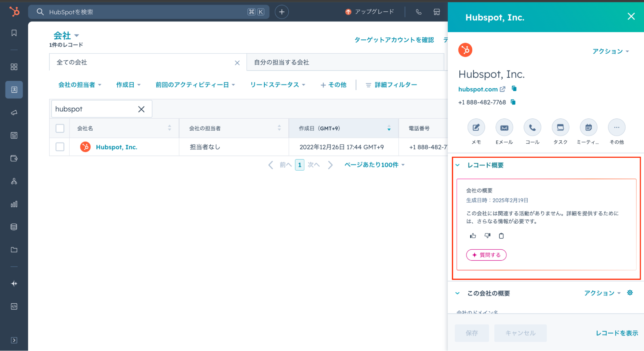
Task: Clear the hubspot search text
Action: (x=141, y=109)
